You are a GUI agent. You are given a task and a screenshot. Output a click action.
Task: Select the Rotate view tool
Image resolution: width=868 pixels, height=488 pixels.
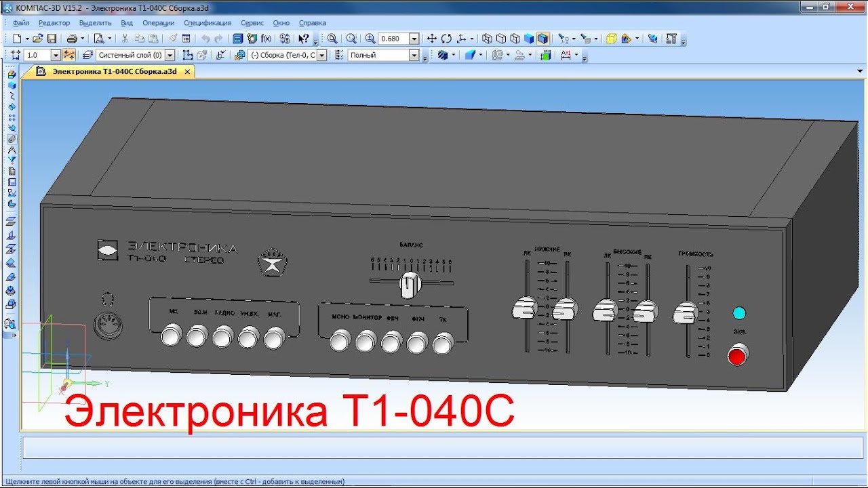(446, 39)
